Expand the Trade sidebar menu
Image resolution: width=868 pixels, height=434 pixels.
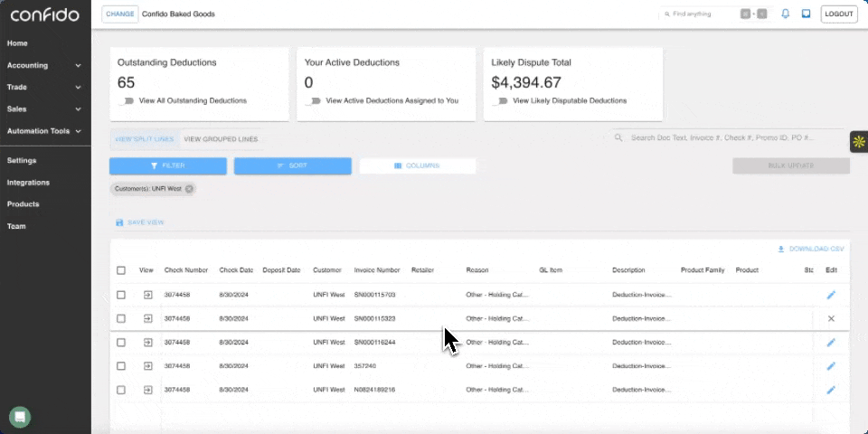(45, 88)
